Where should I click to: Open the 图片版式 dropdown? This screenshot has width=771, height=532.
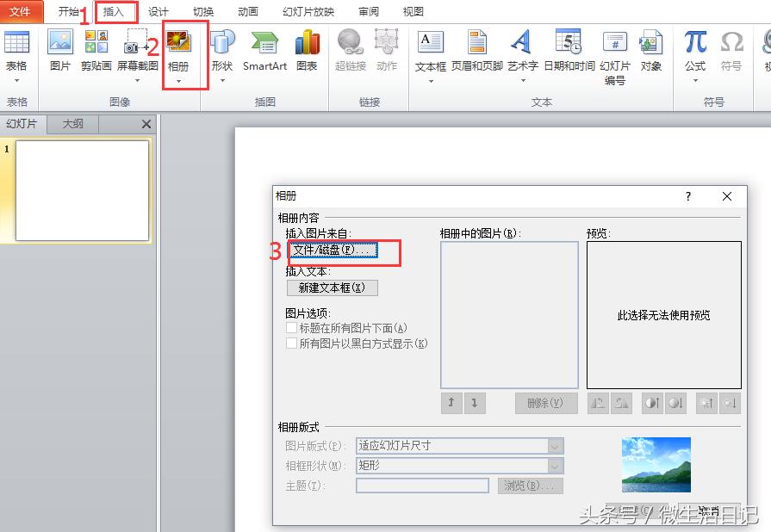(x=552, y=445)
